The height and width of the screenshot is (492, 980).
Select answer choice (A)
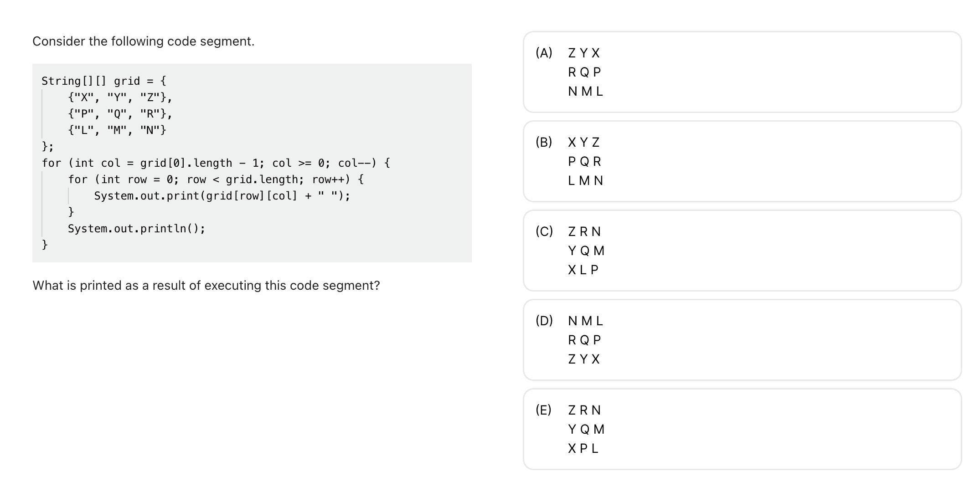(x=742, y=72)
